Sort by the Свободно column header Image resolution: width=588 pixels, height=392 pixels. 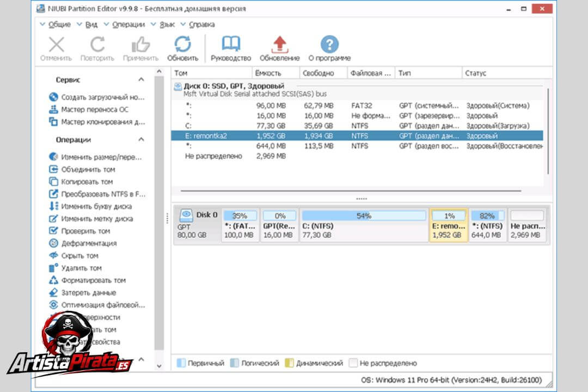coord(323,73)
